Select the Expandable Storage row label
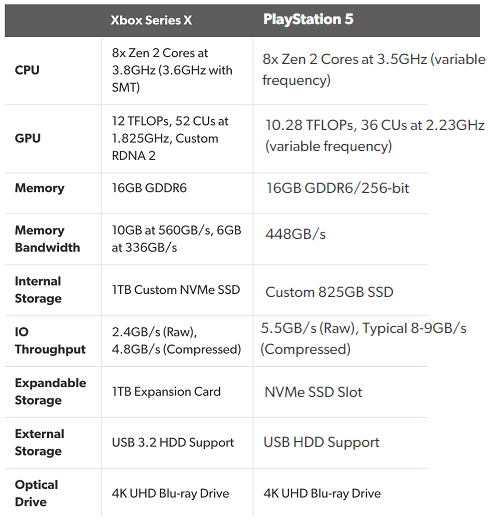This screenshot has height=520, width=493. pyautogui.click(x=50, y=391)
